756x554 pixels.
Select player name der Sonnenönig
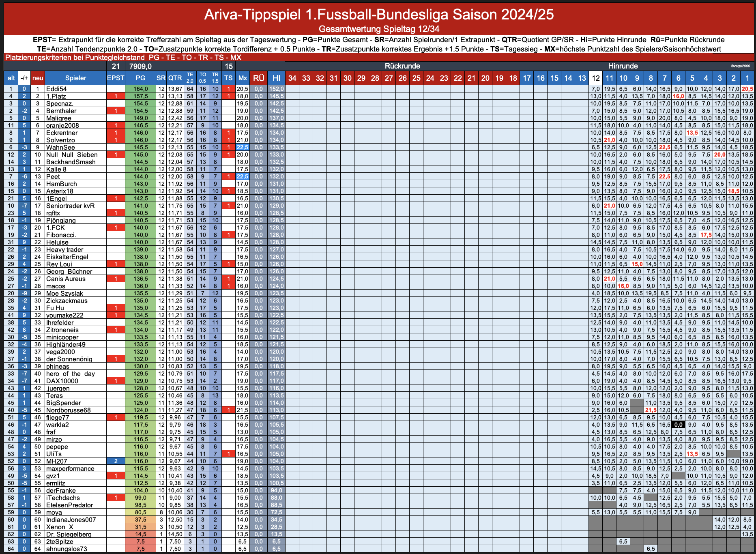coord(69,359)
